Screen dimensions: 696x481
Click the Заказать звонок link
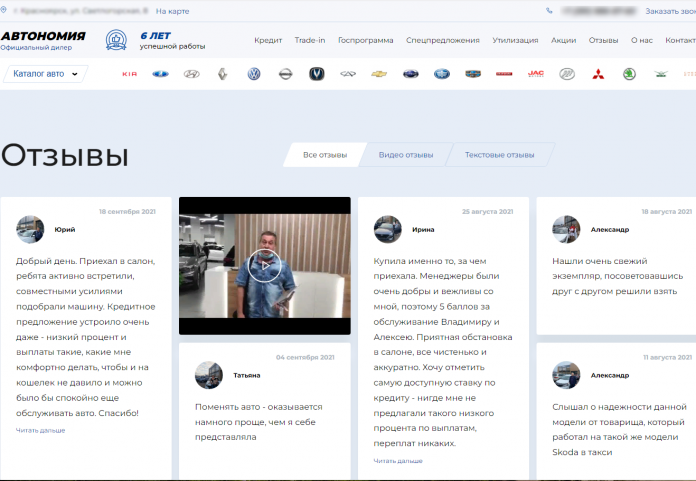pos(670,11)
